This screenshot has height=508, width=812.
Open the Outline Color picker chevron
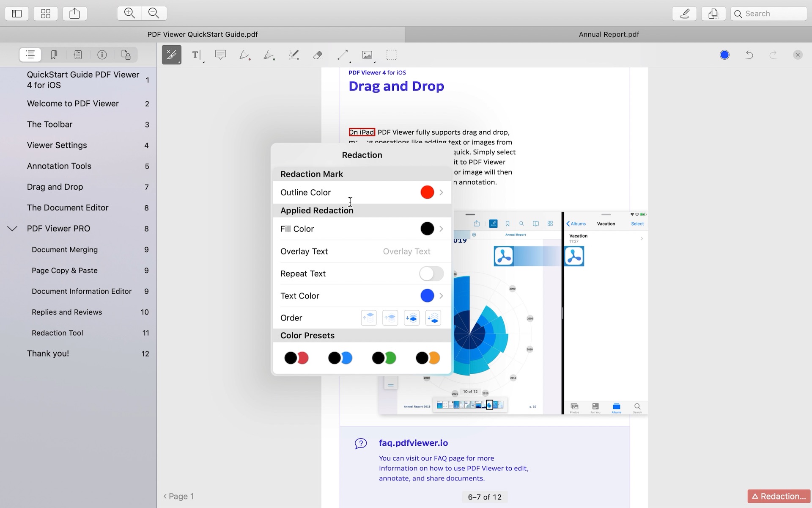[x=441, y=192]
